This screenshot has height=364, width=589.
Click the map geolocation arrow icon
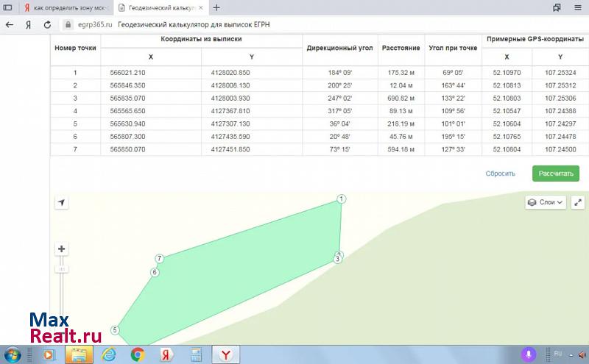(62, 203)
